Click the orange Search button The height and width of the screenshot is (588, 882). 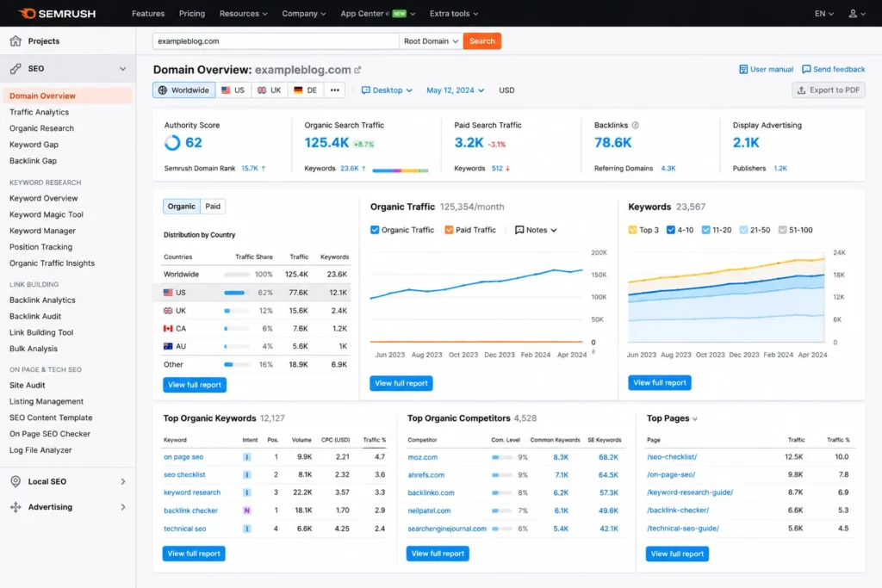pyautogui.click(x=482, y=41)
